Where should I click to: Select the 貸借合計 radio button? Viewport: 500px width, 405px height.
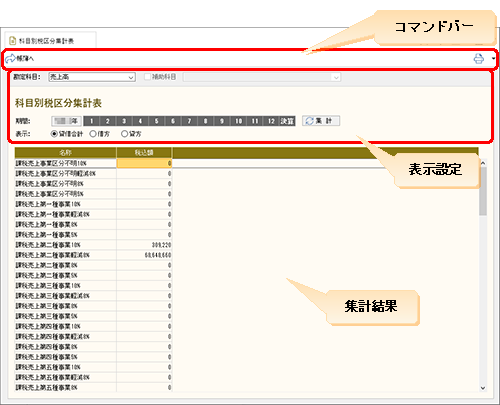tap(54, 134)
